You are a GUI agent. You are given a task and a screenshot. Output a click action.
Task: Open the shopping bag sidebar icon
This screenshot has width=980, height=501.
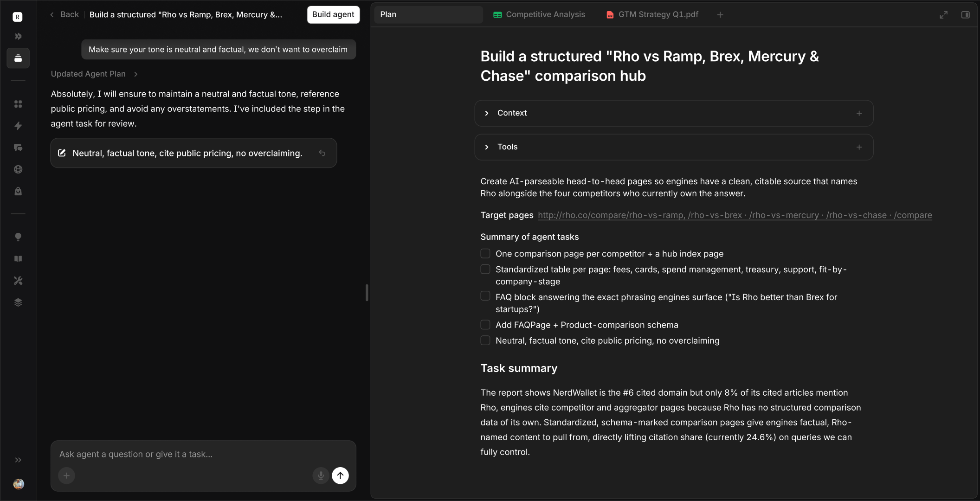pos(18,191)
